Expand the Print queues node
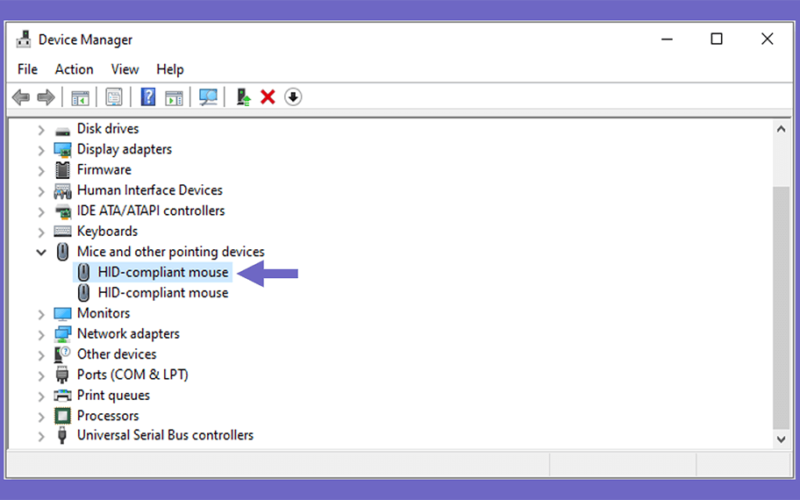Screen dimensions: 800x500 tap(41, 396)
